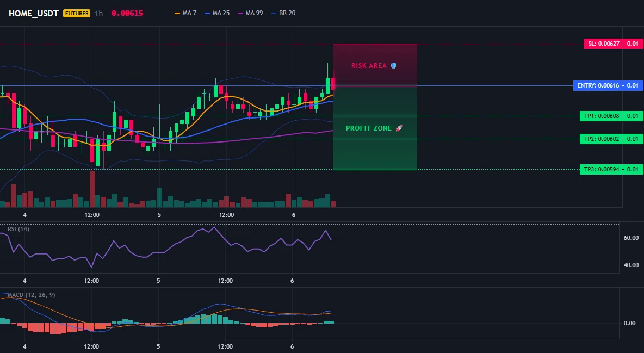Screen dimensions: 644x353
Task: Click the rocket icon beside PROFIT ZONE
Action: pos(399,128)
